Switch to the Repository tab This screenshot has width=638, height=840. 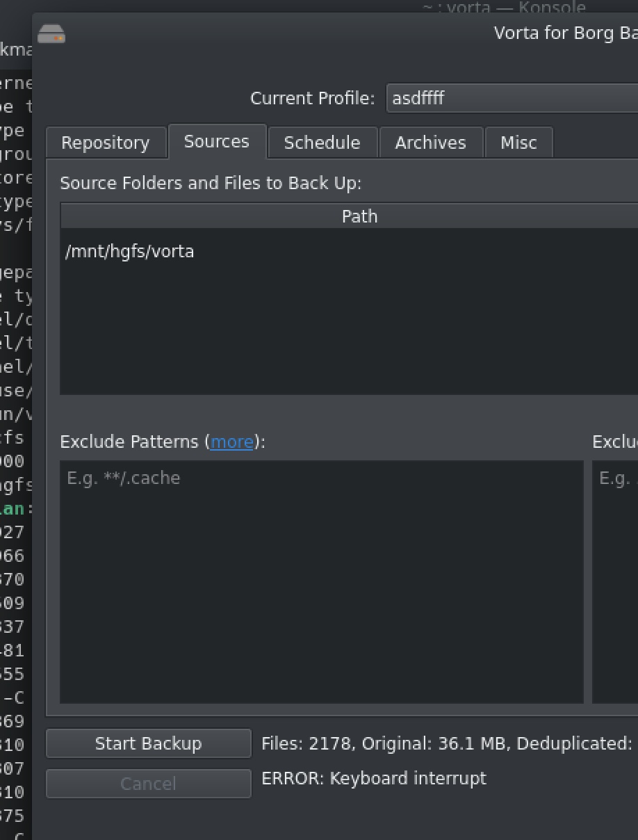click(106, 142)
